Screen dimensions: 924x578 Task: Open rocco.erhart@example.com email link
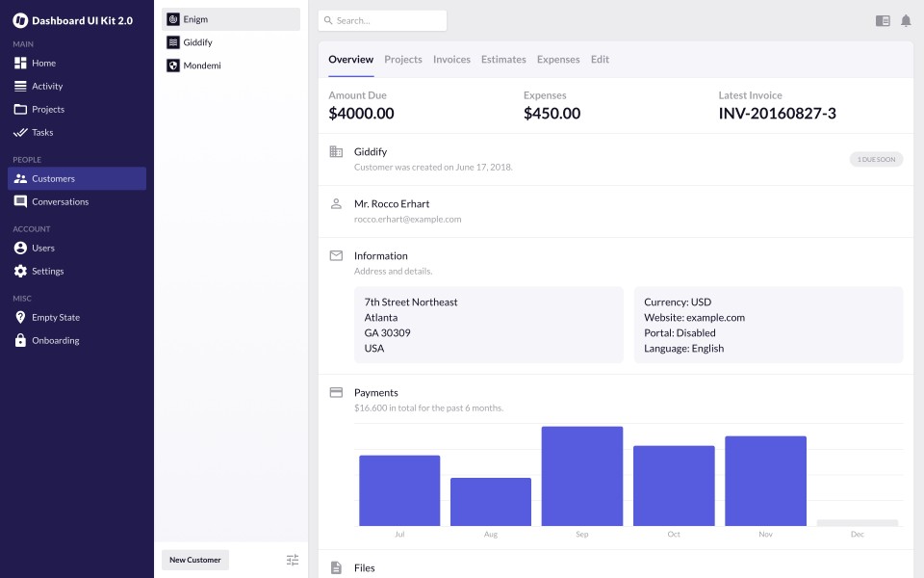point(407,220)
